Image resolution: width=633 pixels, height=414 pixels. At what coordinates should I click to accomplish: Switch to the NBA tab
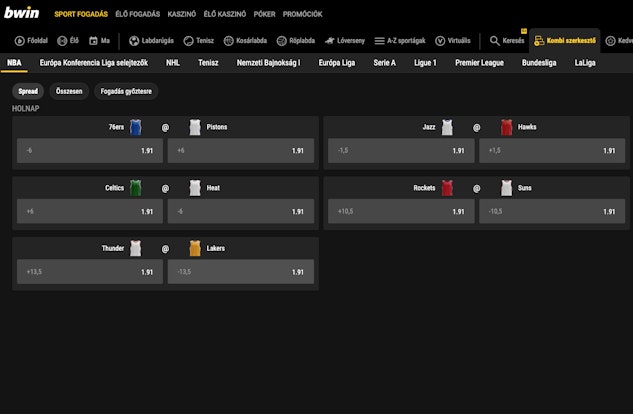tap(14, 63)
